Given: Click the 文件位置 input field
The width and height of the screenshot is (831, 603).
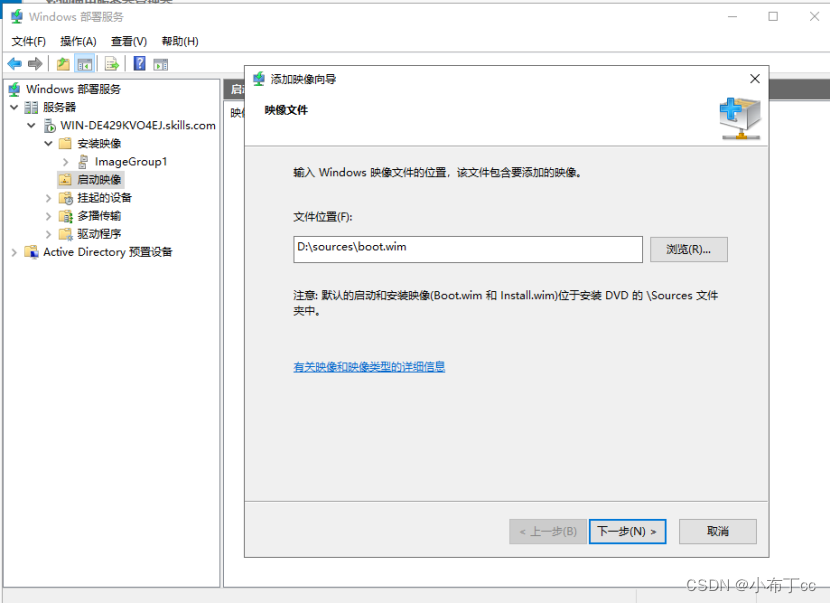Looking at the screenshot, I should (x=467, y=250).
